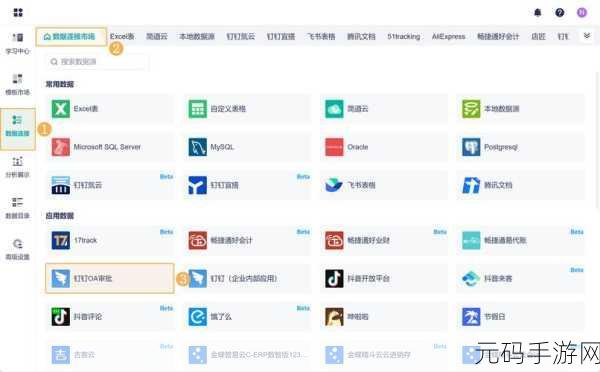Open the 节假日 connector card
Screen dimensions: 600x372
(520, 317)
